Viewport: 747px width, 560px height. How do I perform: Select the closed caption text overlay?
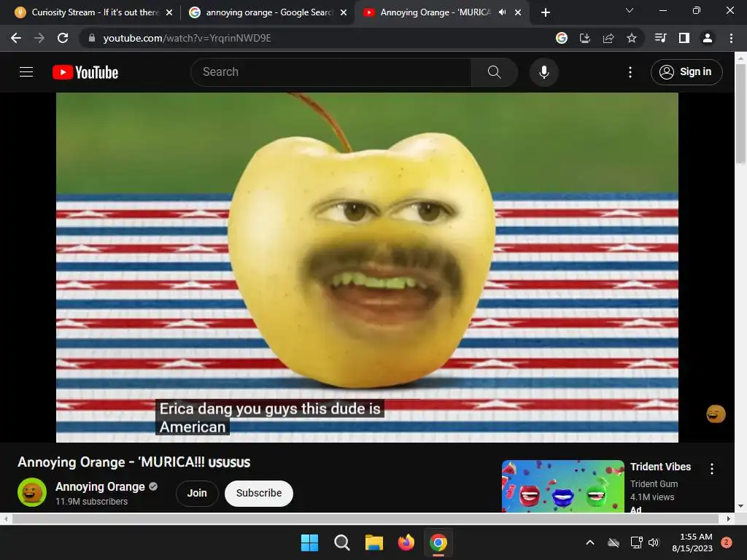270,417
